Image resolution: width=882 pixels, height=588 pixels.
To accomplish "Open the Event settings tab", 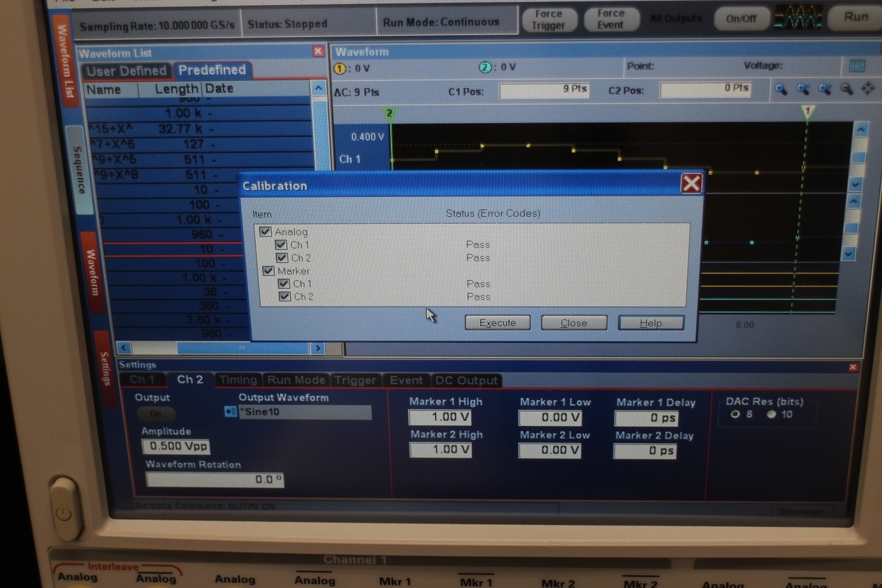I will (x=406, y=380).
